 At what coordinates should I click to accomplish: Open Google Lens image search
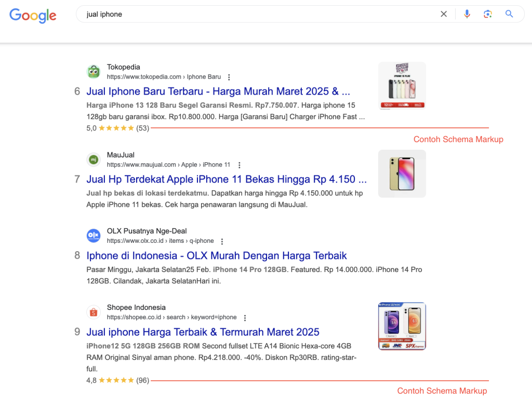pyautogui.click(x=487, y=14)
